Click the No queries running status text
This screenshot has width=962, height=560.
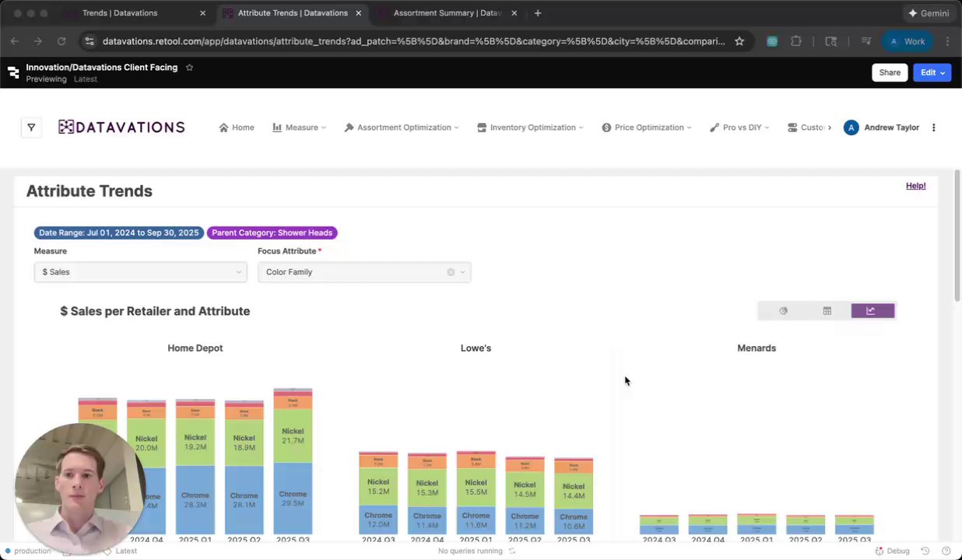(470, 551)
